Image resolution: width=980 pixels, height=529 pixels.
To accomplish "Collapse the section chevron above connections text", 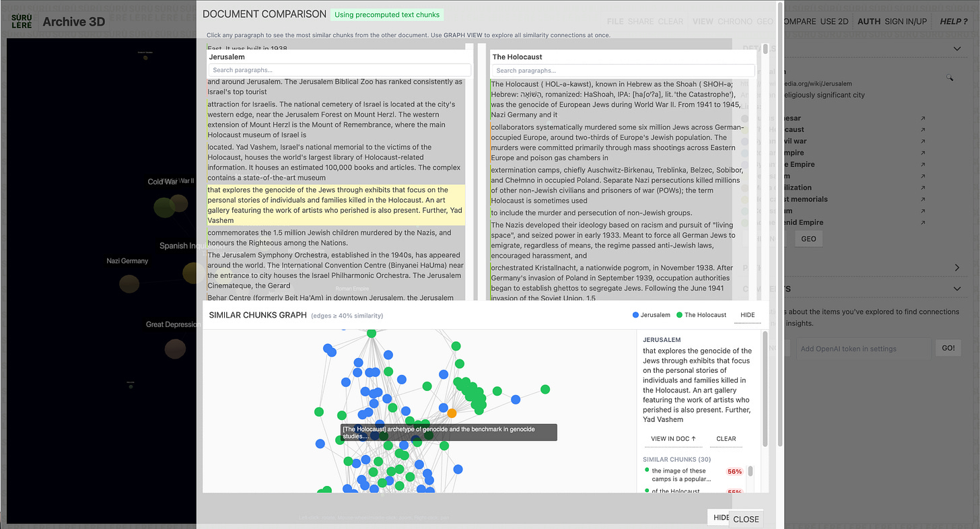I will [x=957, y=289].
